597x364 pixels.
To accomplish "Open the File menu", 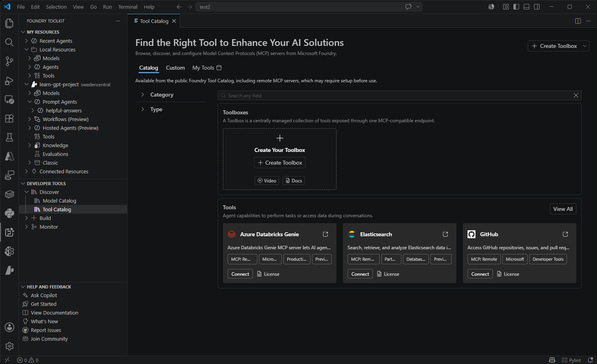I will pos(21,7).
